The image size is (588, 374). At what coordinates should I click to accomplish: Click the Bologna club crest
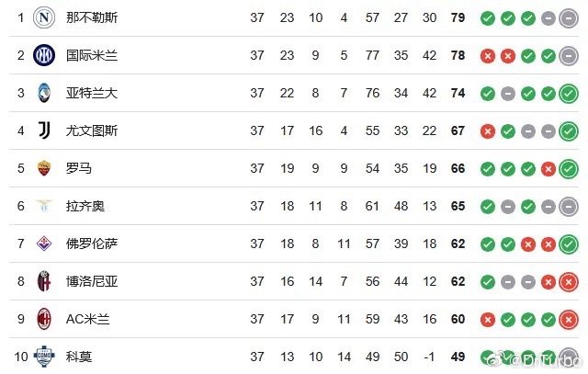[44, 281]
